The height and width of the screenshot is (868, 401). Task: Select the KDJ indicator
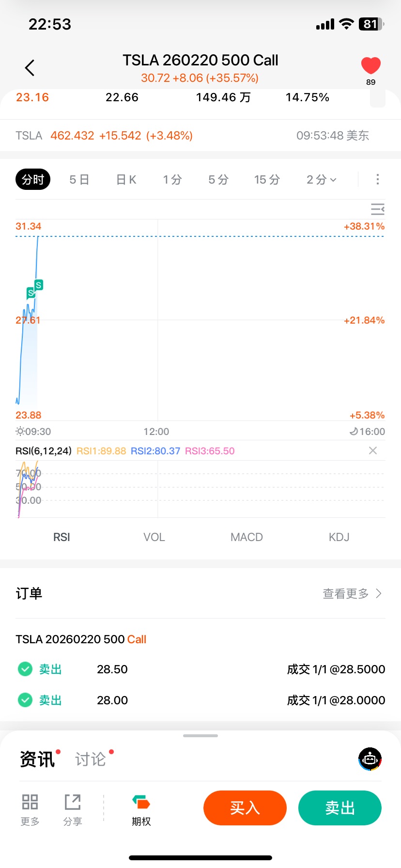click(339, 537)
